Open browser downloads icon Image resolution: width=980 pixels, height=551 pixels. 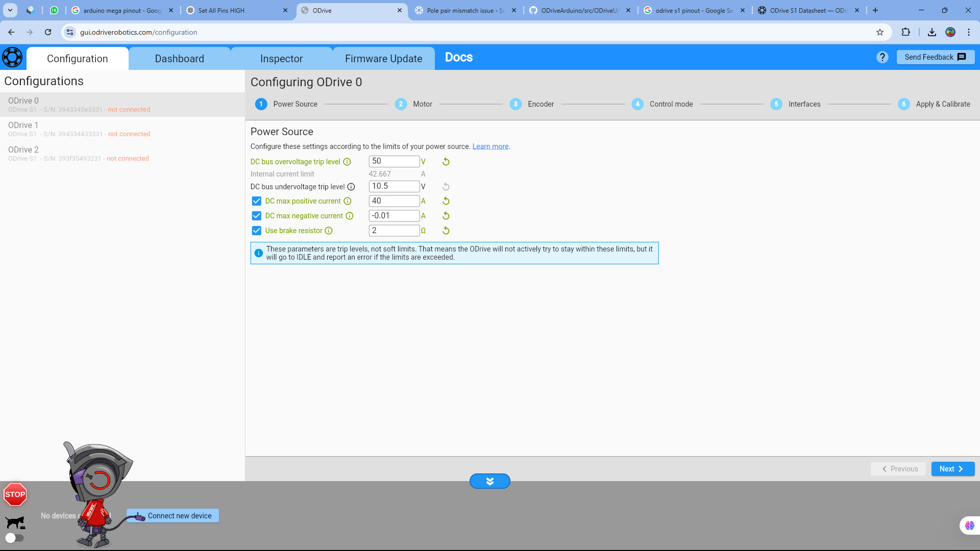point(932,32)
